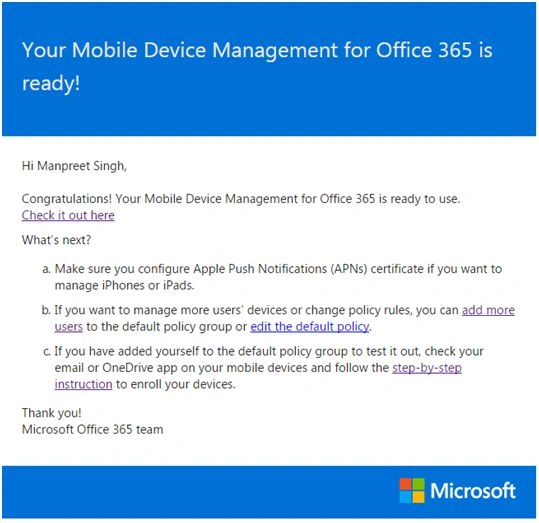The image size is (539, 523).
Task: Click the underlined 'users' link continuation
Action: (69, 327)
